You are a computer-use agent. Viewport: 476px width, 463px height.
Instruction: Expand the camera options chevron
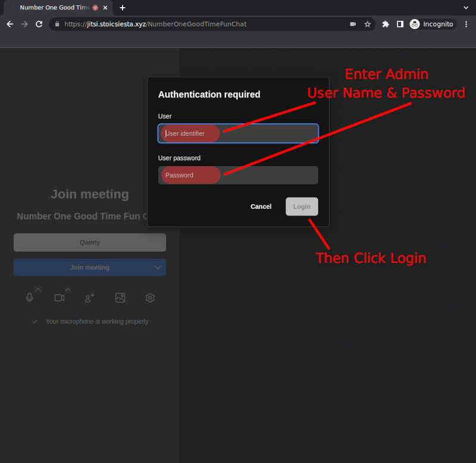(68, 290)
